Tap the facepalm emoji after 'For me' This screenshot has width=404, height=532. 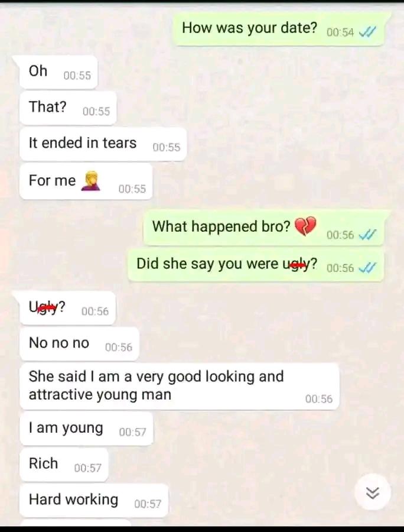click(91, 181)
